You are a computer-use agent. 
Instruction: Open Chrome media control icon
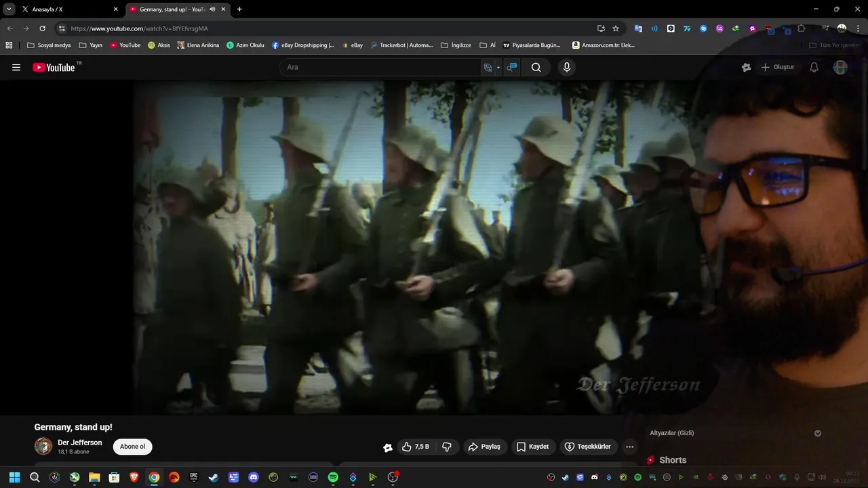(x=825, y=28)
